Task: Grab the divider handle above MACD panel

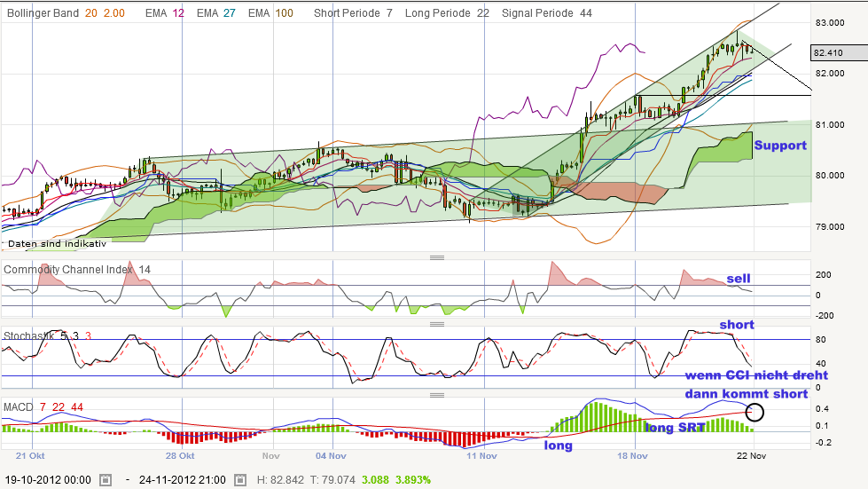Action: (x=437, y=395)
